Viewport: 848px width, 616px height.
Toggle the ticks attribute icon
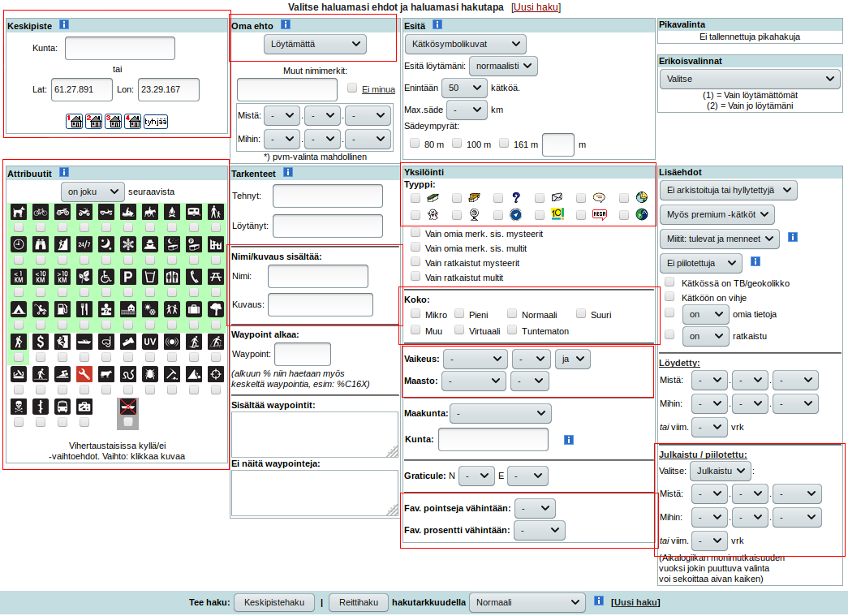150,374
